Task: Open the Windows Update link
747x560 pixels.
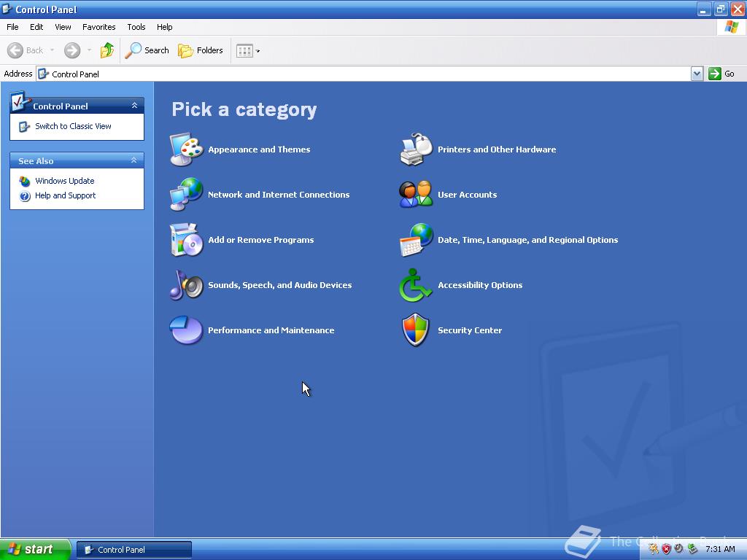Action: (65, 181)
